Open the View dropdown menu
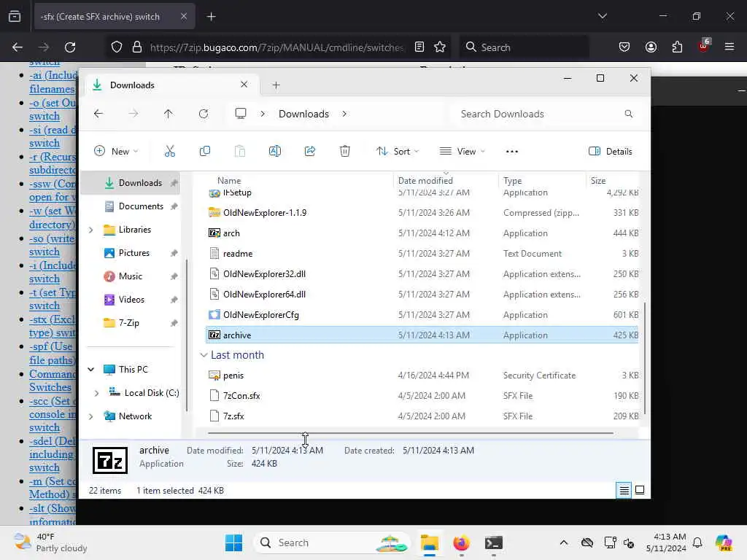The image size is (747, 560). point(462,152)
